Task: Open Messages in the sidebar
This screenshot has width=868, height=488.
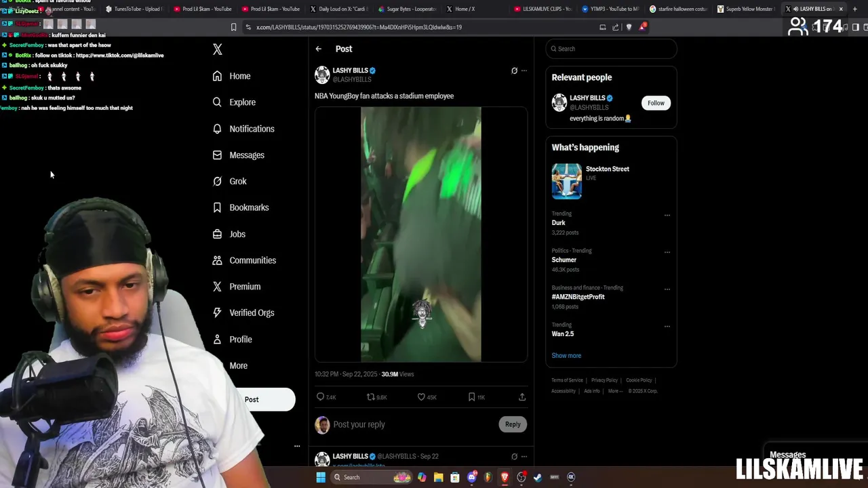Action: (238, 155)
